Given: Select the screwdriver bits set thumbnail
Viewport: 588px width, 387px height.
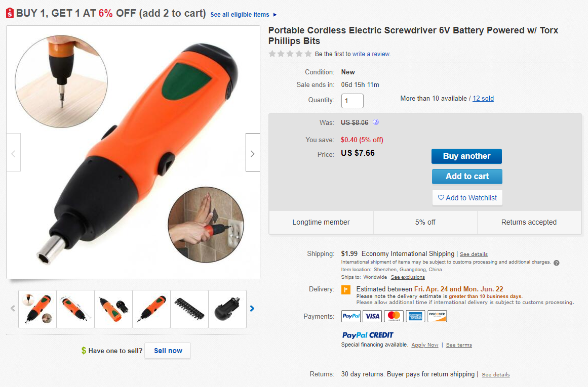Looking at the screenshot, I should 189,309.
